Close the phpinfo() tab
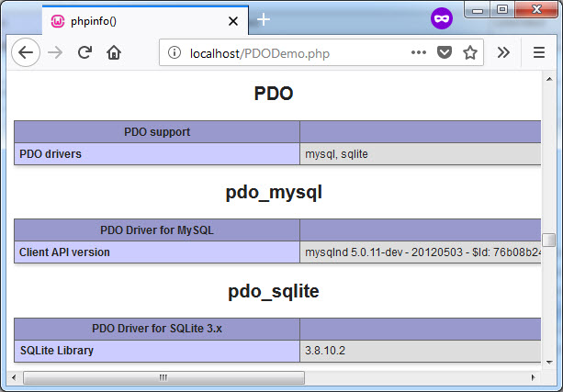This screenshot has width=563, height=392. pos(233,20)
